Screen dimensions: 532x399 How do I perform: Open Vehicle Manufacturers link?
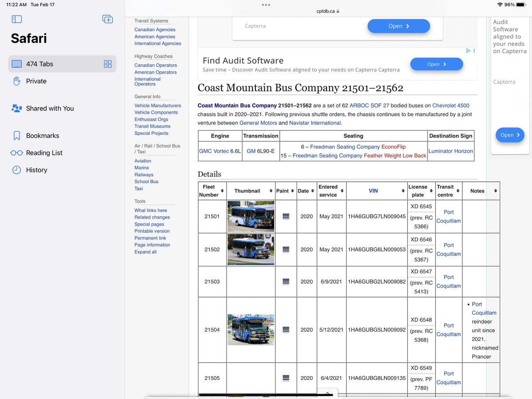pos(158,106)
